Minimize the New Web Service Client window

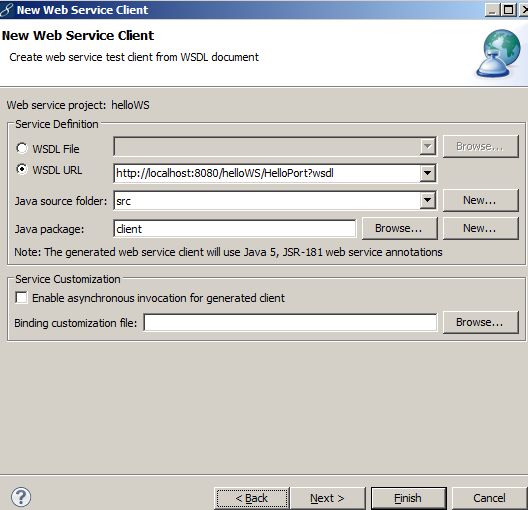coord(492,10)
